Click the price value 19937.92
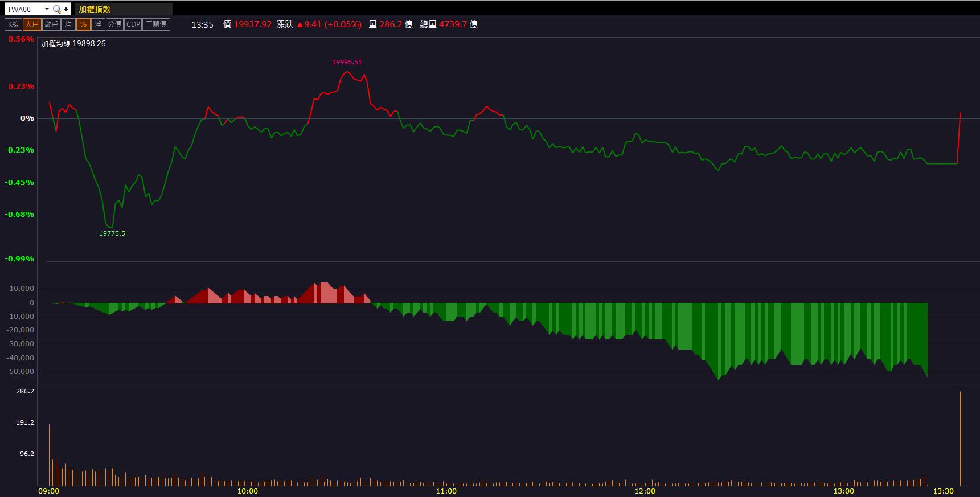Viewport: 980px width, 497px height. coord(253,24)
